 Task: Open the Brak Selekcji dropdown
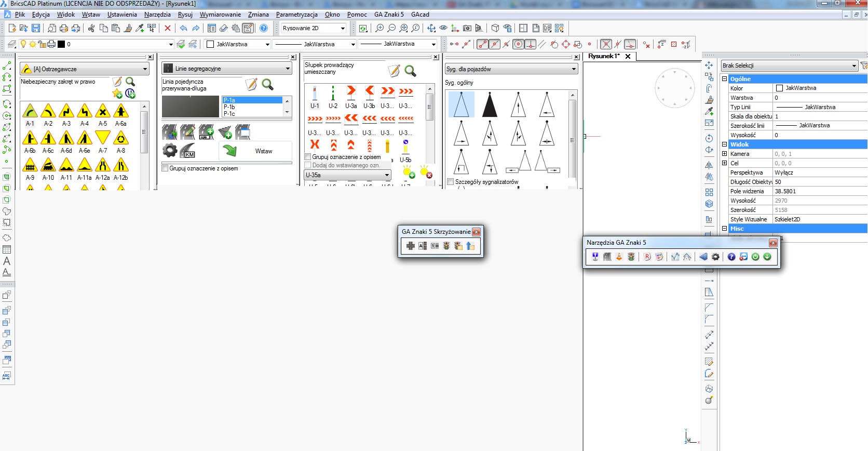click(x=789, y=65)
